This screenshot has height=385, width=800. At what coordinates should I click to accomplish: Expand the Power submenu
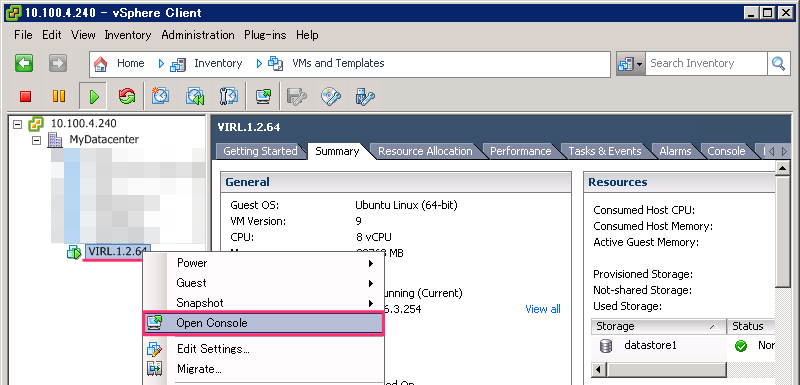pyautogui.click(x=370, y=264)
